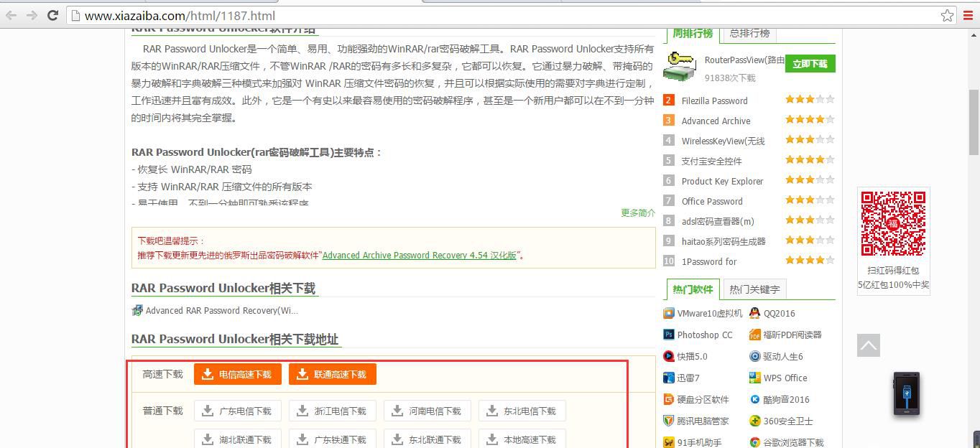Click the Photoshop CC icon

point(669,335)
